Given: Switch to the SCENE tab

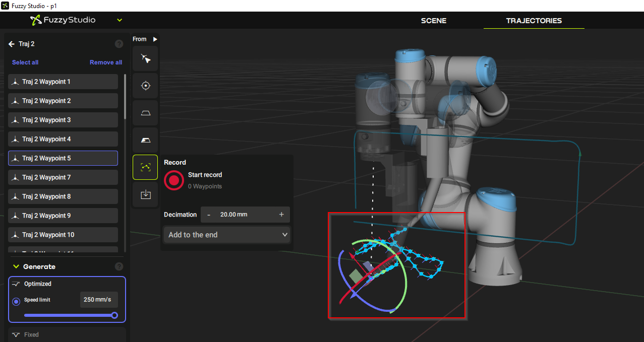Looking at the screenshot, I should (433, 21).
